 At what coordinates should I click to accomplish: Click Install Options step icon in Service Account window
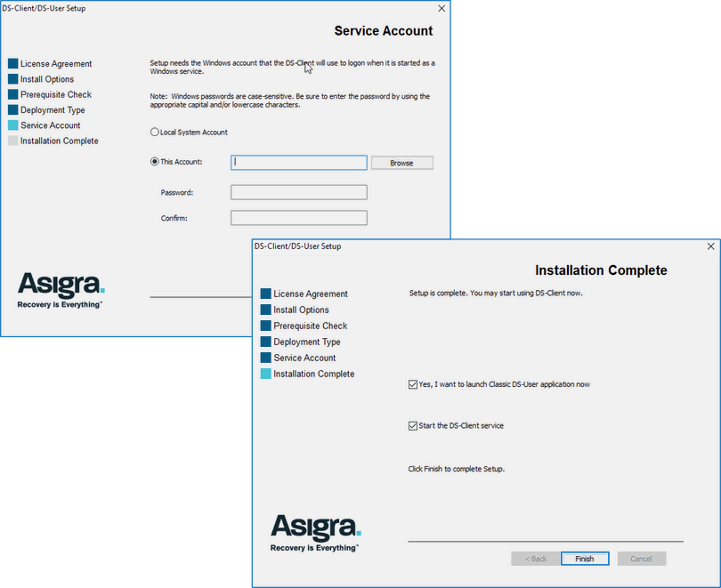point(12,79)
